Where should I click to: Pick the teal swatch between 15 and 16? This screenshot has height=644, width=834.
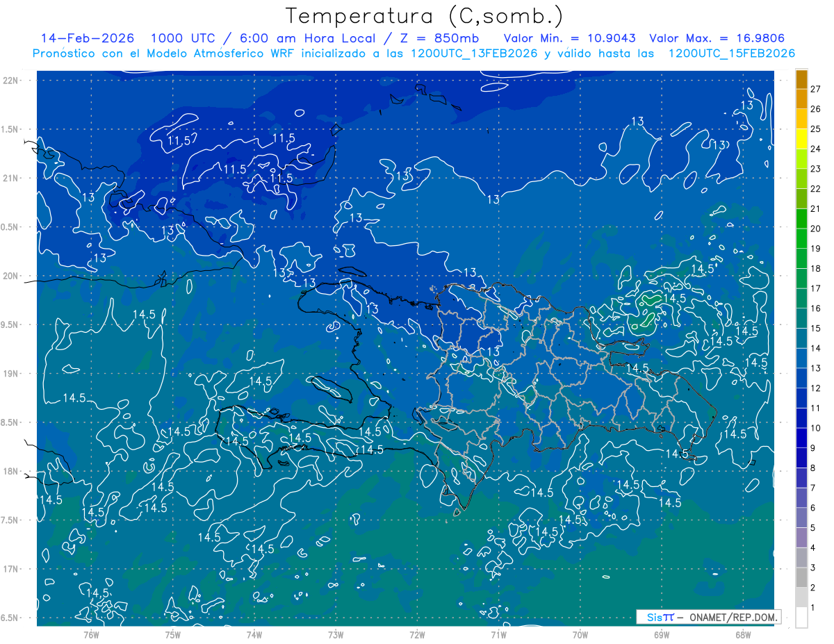[801, 319]
